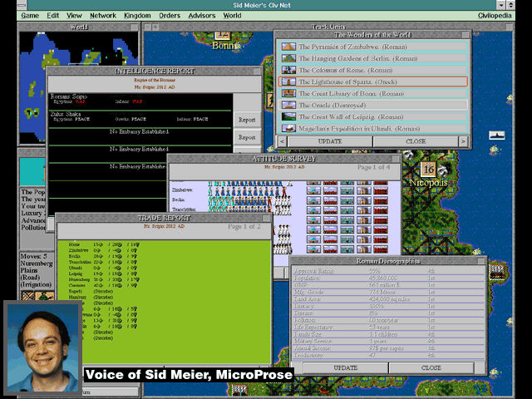The image size is (532, 399).
Task: Click Annual Income row in Demographics
Action: [388, 348]
